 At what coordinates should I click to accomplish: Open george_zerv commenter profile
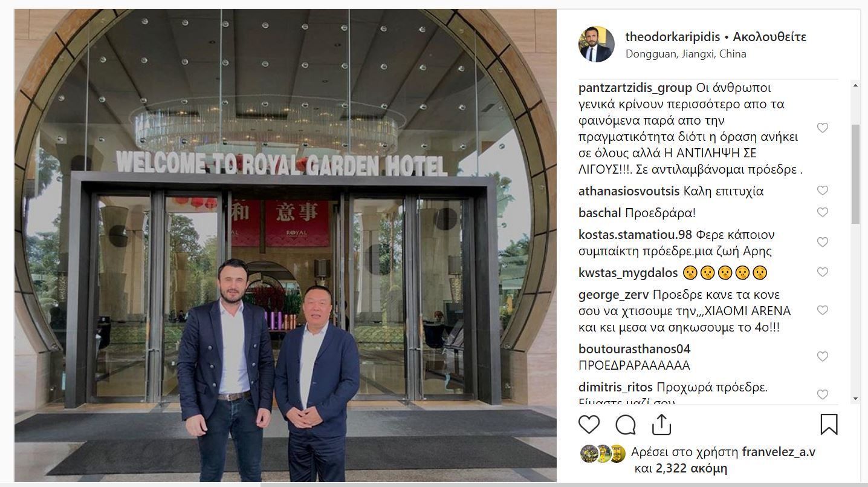pyautogui.click(x=614, y=295)
